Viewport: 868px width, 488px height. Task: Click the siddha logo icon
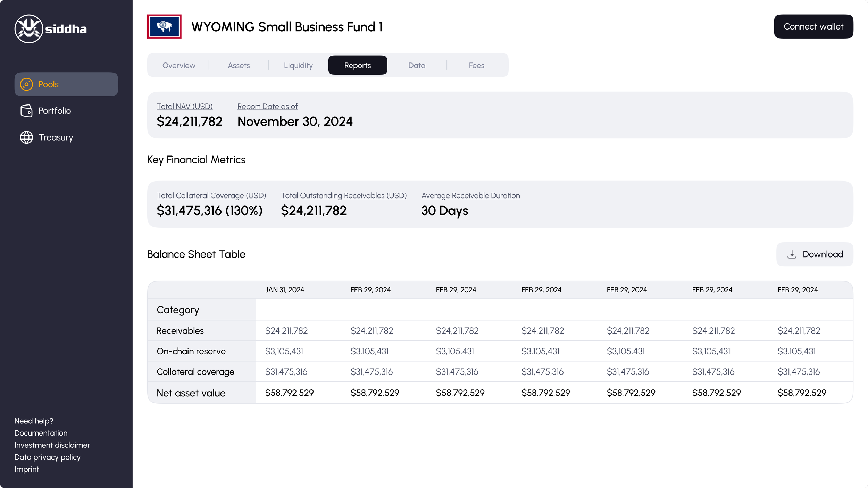coord(29,29)
